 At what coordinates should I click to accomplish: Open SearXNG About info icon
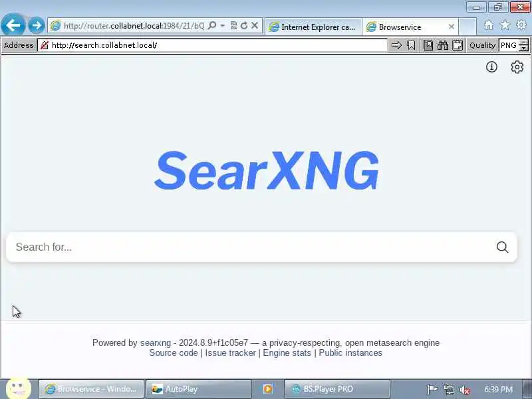tap(491, 67)
